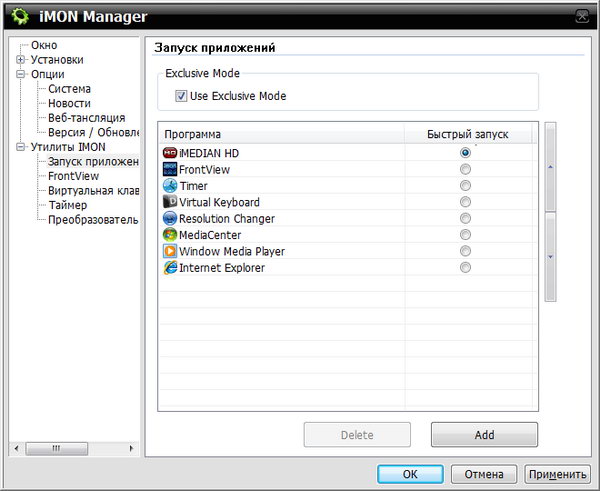
Task: Click the Virtual Keyboard icon in list
Action: (170, 202)
